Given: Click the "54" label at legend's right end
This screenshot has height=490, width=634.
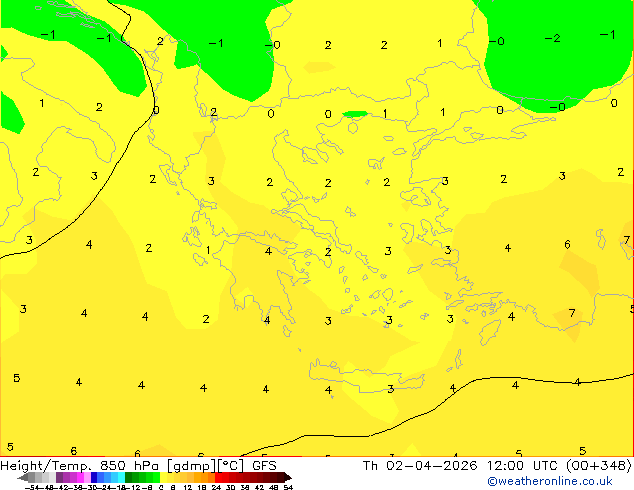Looking at the screenshot, I should click(288, 487).
